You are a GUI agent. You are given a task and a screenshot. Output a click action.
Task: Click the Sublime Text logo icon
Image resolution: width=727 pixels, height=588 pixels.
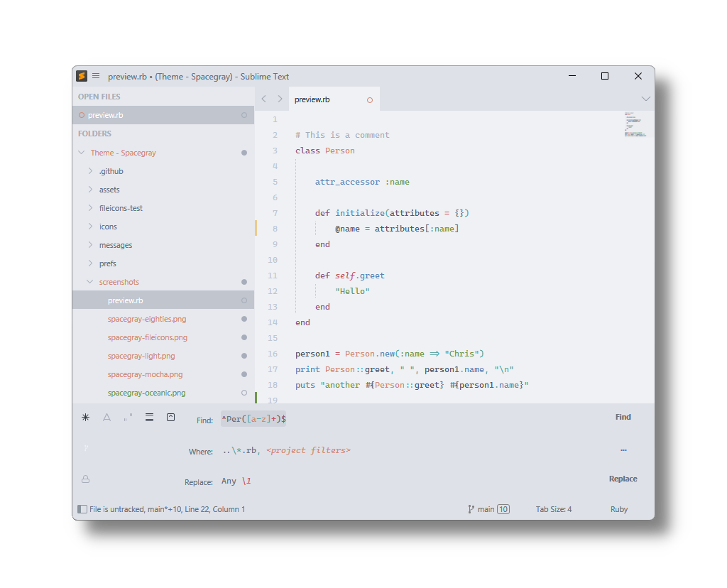point(82,76)
